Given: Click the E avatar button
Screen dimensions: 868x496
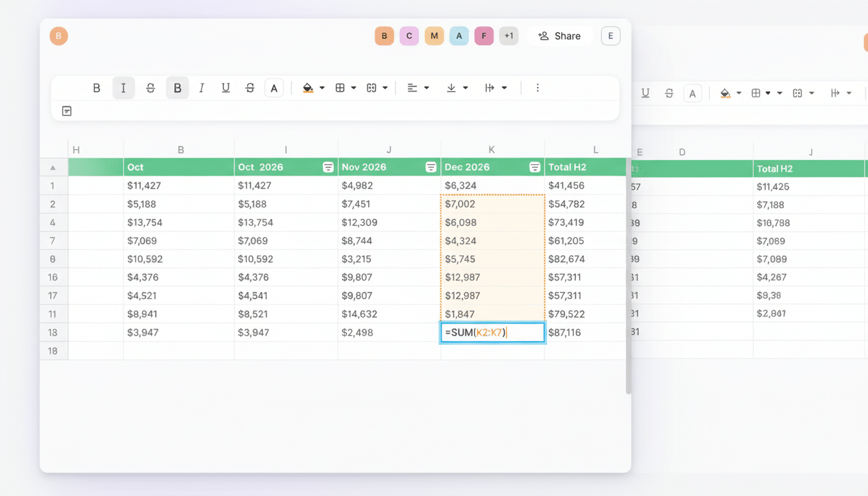Looking at the screenshot, I should [610, 36].
